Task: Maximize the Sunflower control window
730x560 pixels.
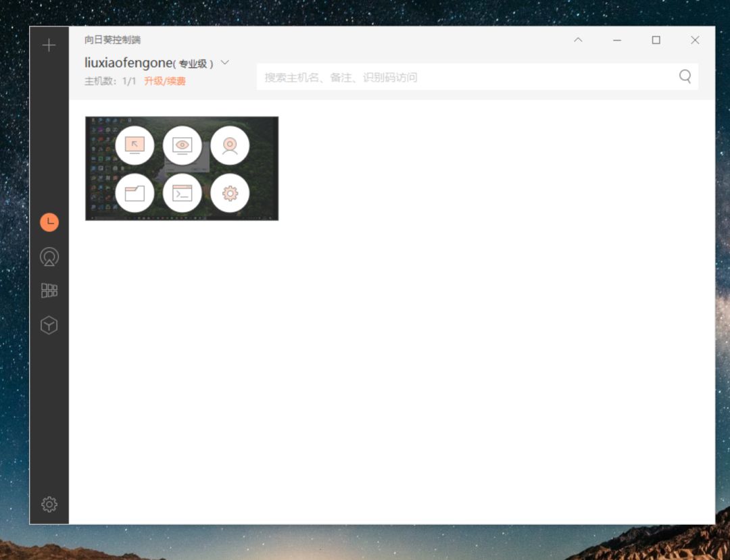Action: pyautogui.click(x=656, y=40)
